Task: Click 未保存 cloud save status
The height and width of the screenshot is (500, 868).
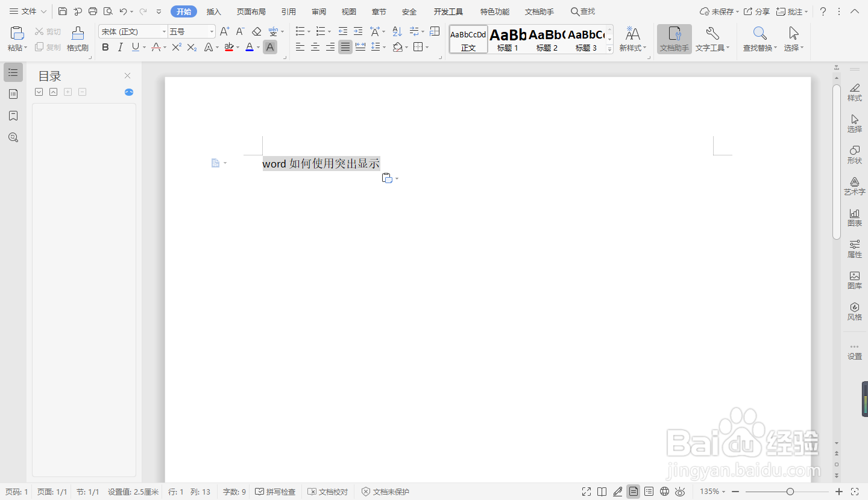Action: point(719,11)
